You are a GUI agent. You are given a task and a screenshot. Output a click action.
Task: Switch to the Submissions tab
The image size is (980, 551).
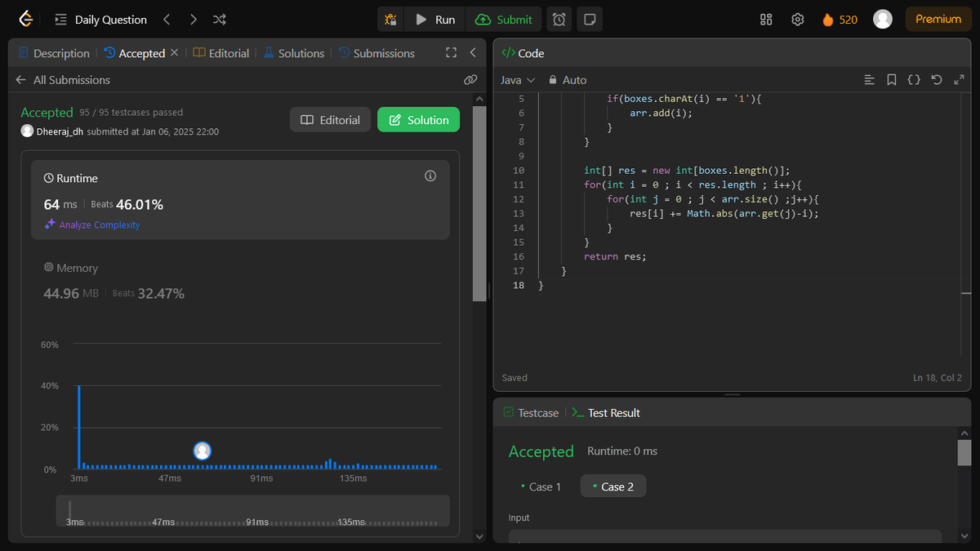pyautogui.click(x=376, y=53)
